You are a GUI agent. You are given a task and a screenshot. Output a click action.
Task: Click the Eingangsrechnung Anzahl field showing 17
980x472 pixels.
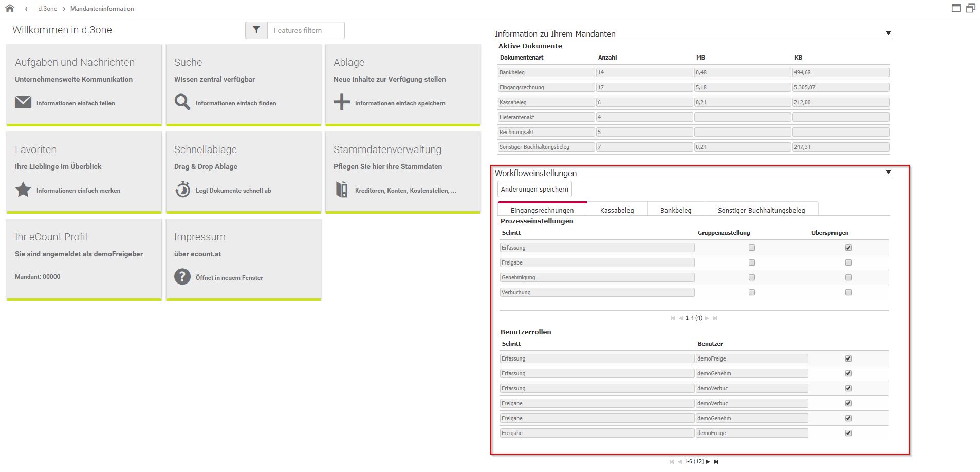click(644, 87)
